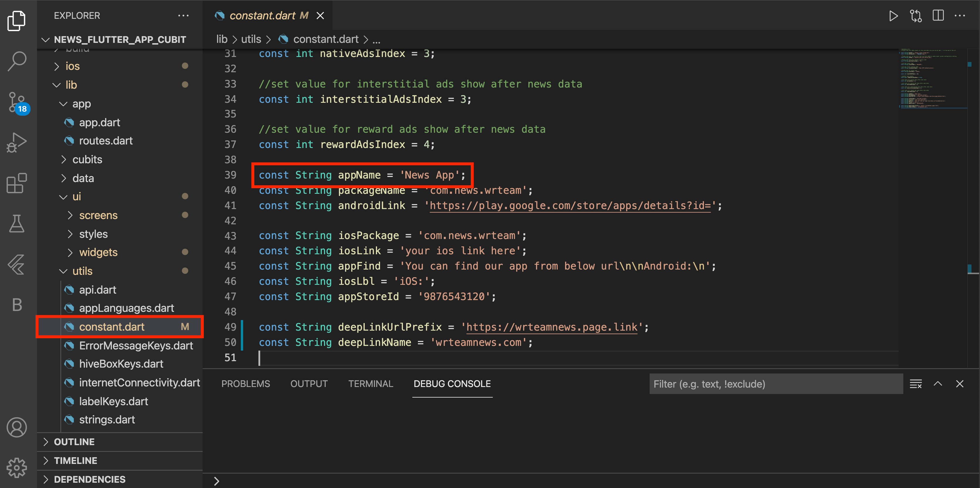
Task: Clear the debug console output
Action: point(915,384)
